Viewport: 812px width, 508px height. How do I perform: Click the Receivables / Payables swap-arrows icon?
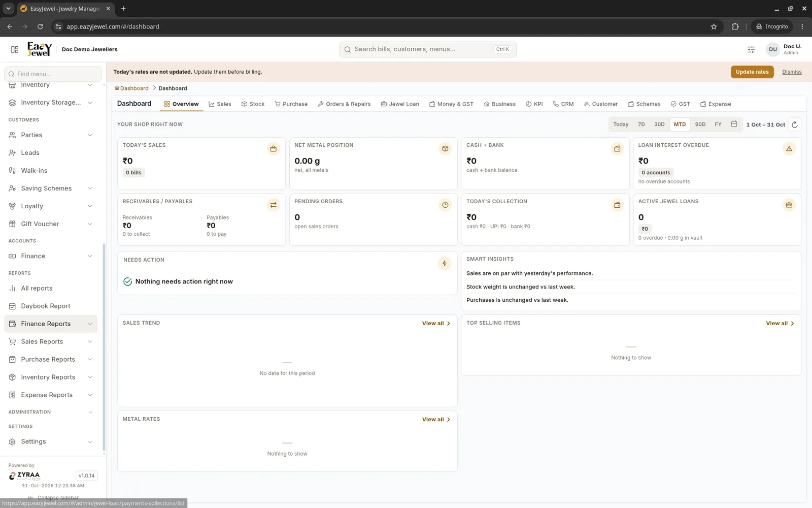coord(274,205)
